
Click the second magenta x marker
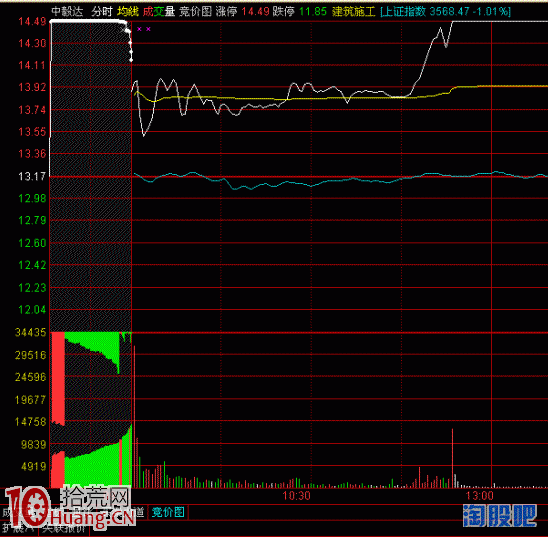[148, 29]
